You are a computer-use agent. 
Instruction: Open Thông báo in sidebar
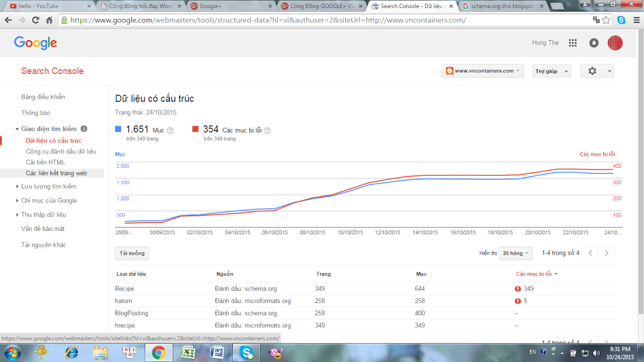[35, 113]
